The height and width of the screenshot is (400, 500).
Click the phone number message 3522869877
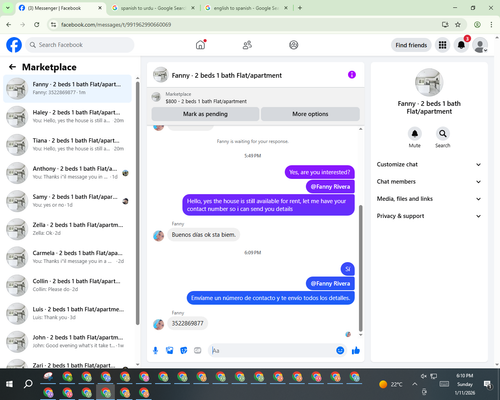[x=187, y=323]
